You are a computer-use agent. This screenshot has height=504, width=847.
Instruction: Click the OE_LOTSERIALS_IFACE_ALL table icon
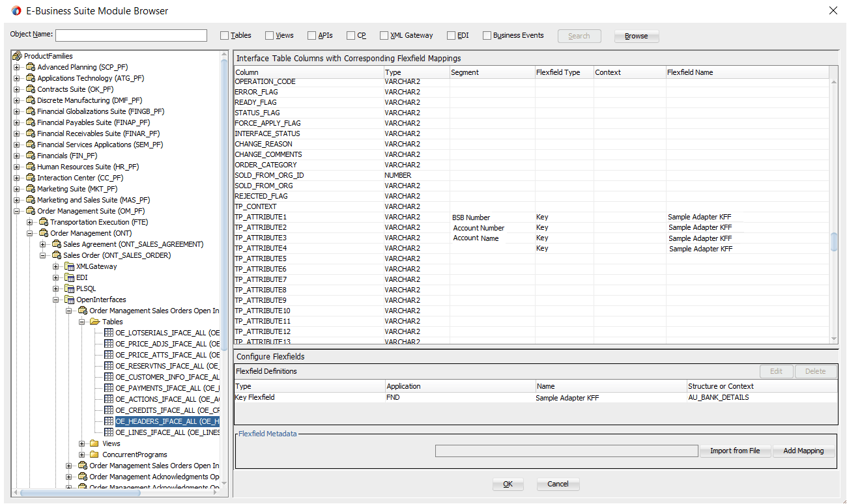tap(109, 333)
